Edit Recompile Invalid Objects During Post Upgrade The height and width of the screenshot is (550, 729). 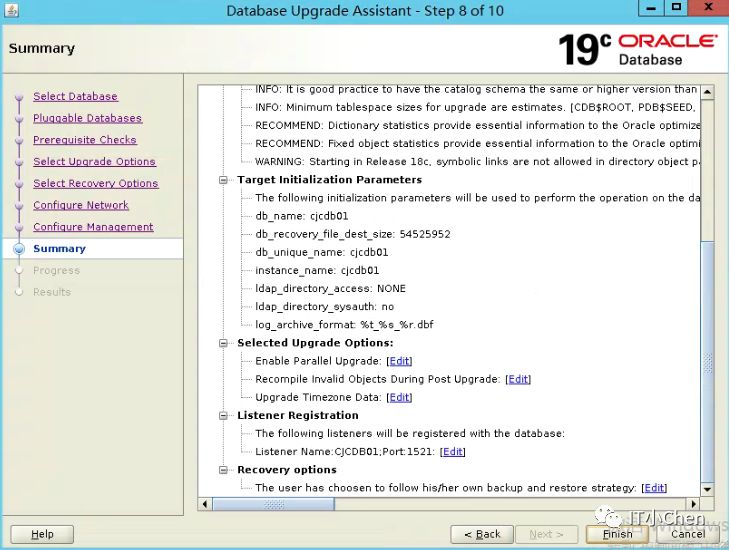[x=518, y=379]
